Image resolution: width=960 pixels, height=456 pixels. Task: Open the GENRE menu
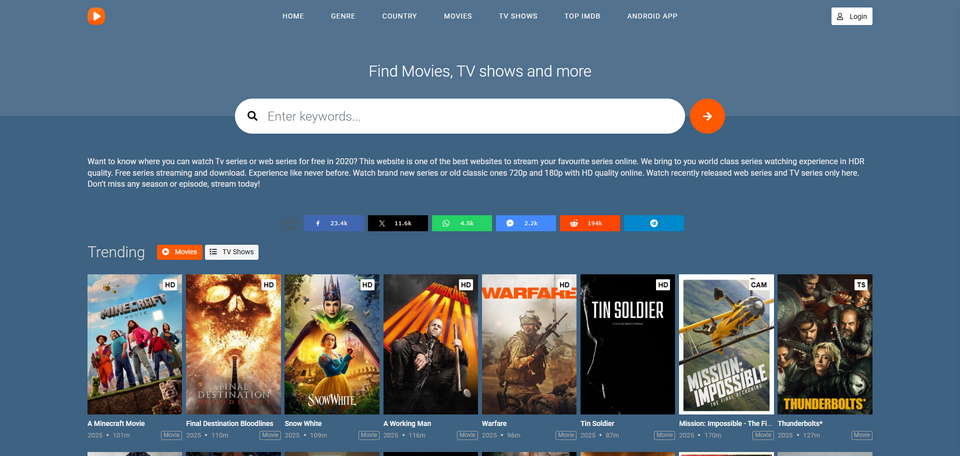(343, 16)
